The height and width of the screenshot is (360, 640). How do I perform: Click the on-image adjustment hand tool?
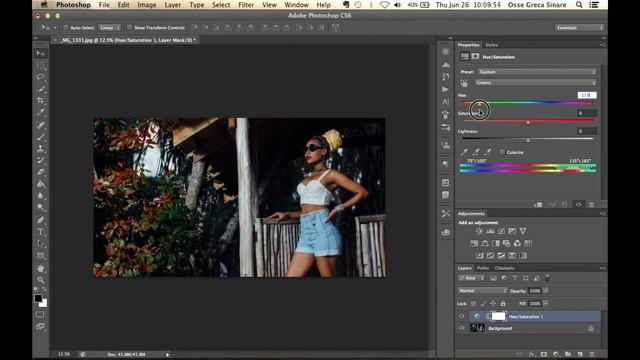click(x=464, y=83)
